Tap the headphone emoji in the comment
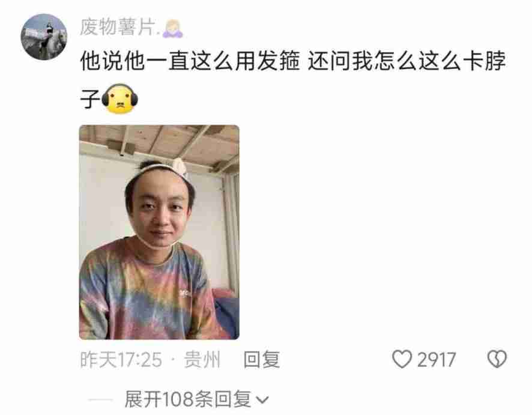532x415 pixels. click(119, 98)
